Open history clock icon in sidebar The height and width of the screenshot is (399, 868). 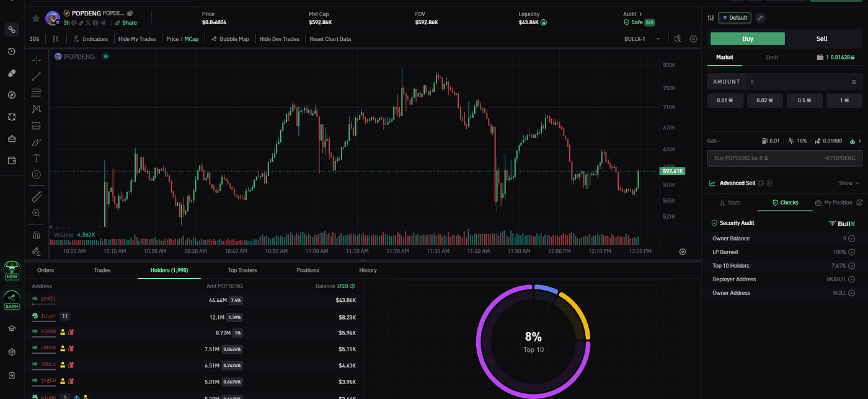pyautogui.click(x=12, y=51)
